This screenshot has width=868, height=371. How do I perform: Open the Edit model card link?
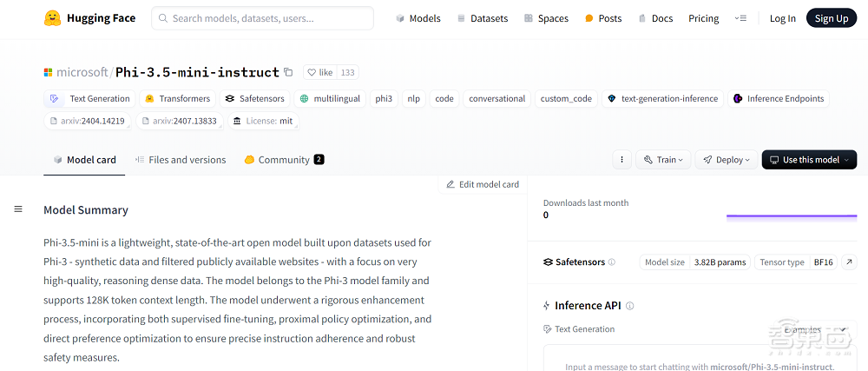coord(483,184)
